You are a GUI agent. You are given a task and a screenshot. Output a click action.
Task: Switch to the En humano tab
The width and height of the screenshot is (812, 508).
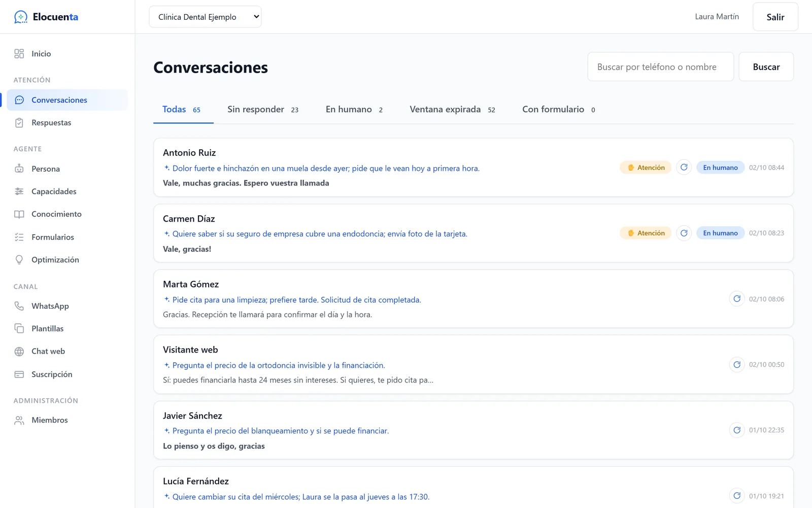[x=354, y=110]
